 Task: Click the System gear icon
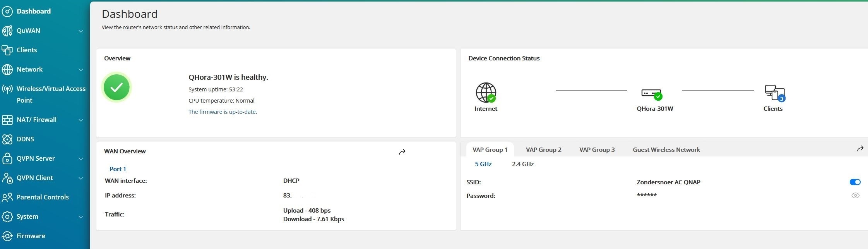(7, 216)
